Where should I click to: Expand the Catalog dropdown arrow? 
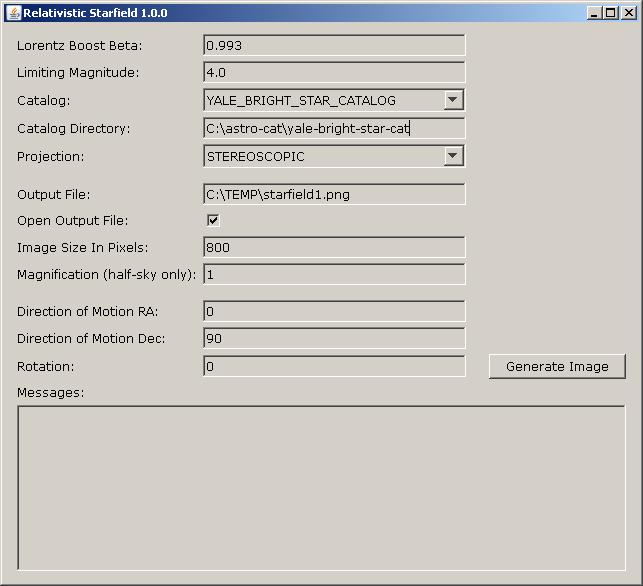(x=454, y=100)
